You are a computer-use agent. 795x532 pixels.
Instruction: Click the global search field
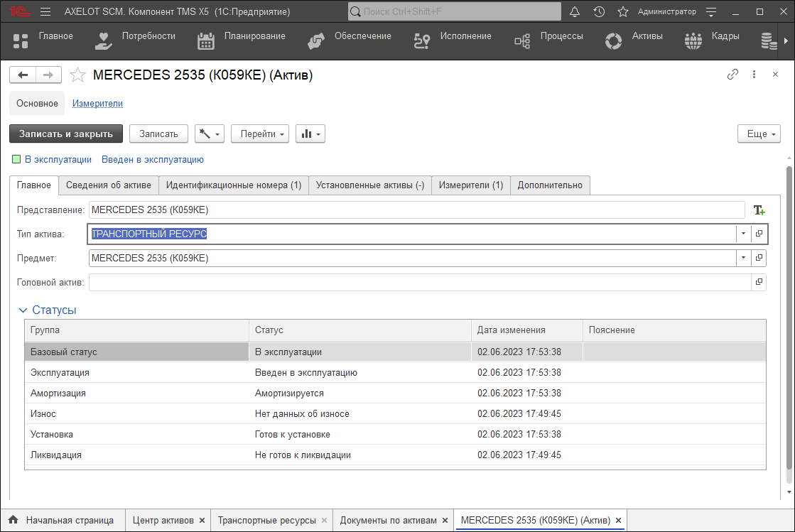454,11
